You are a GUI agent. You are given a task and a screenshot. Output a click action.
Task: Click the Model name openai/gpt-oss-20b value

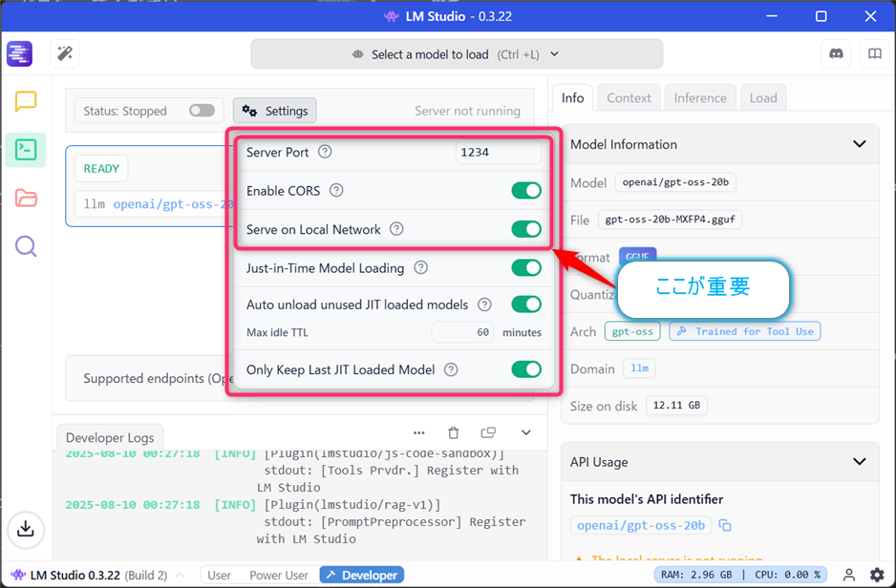tap(675, 182)
